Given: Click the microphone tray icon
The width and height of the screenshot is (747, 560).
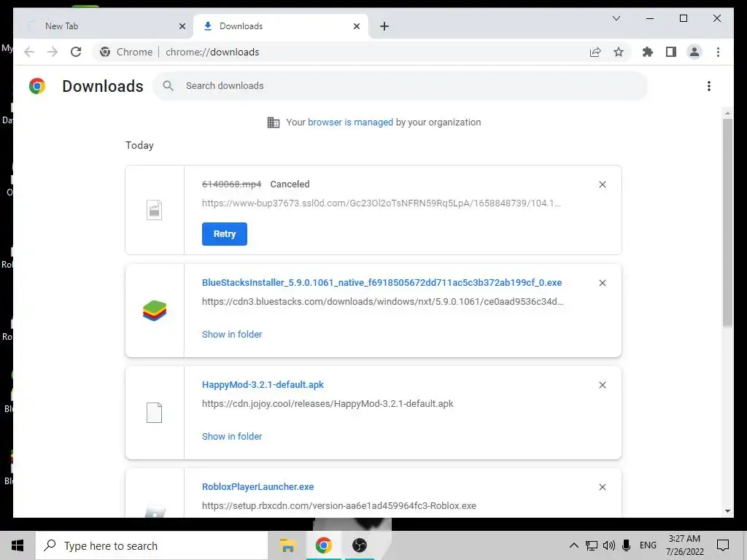Looking at the screenshot, I should (x=627, y=545).
